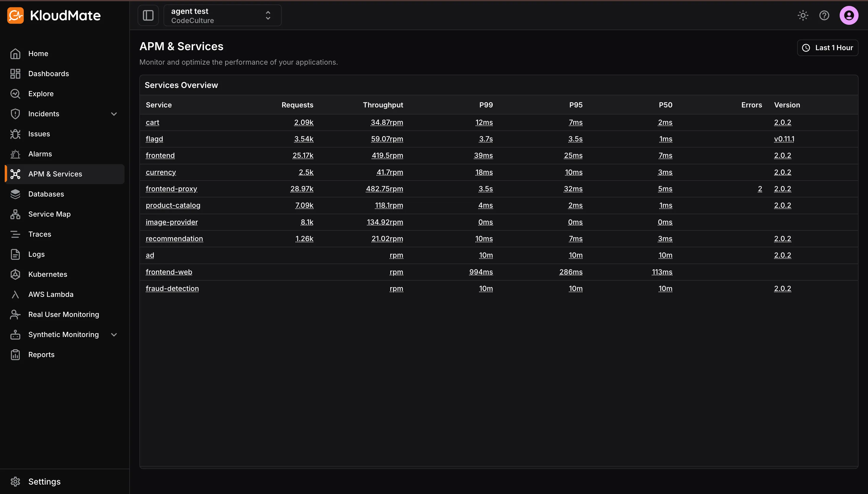Image resolution: width=868 pixels, height=494 pixels.
Task: Click the Service column header
Action: (x=159, y=105)
